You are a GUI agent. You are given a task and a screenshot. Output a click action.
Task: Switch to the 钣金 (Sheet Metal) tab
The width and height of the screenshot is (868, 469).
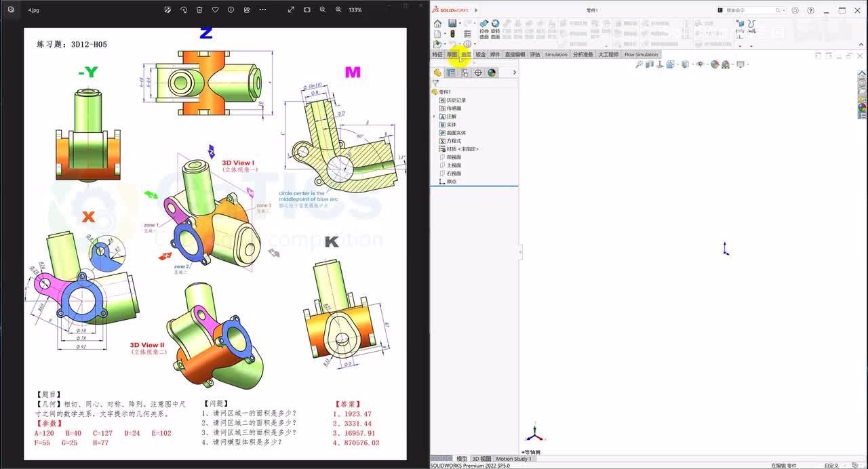[x=481, y=54]
